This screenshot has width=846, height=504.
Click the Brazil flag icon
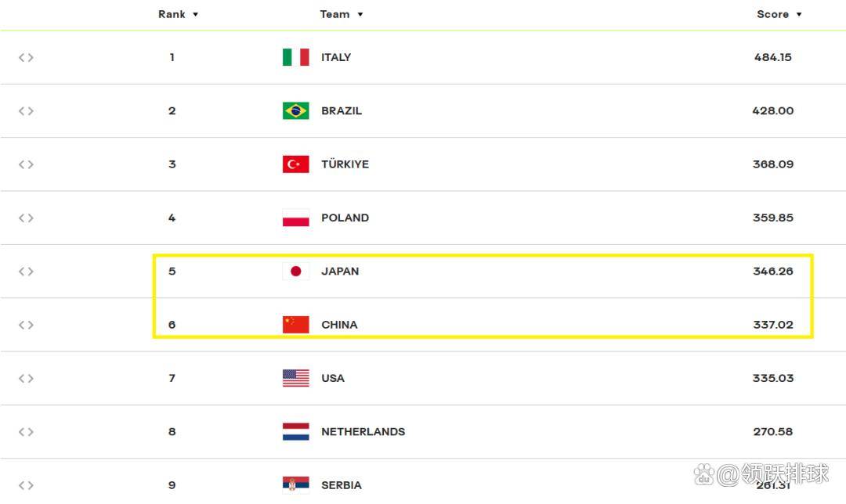point(295,110)
